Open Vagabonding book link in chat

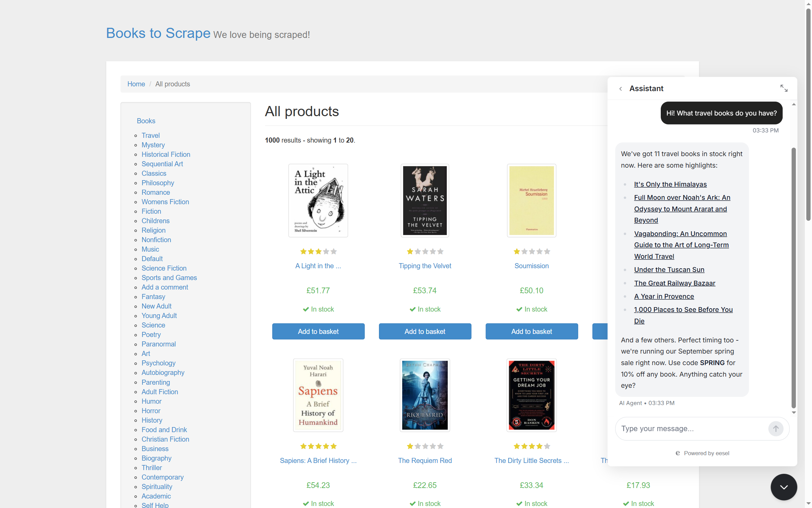coord(681,245)
